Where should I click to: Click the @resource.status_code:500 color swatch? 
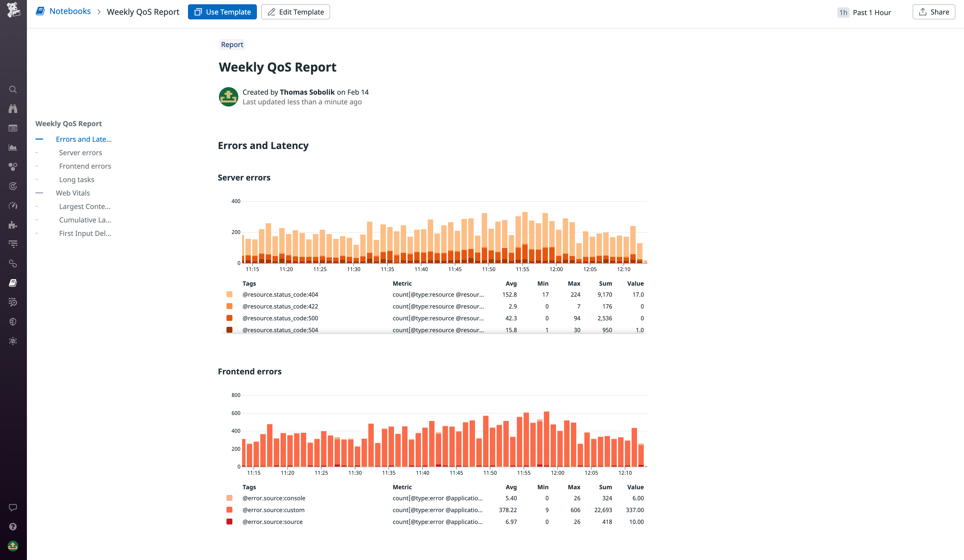pos(229,318)
